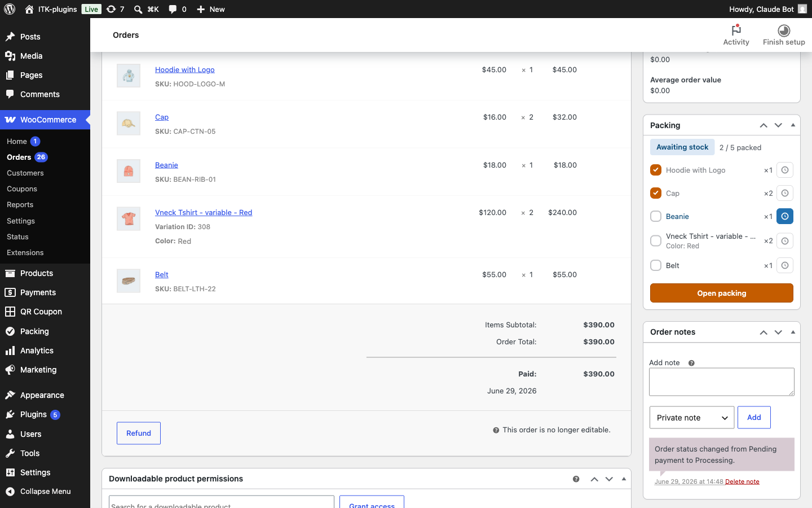
Task: Check the Belt packed checkbox
Action: [656, 265]
